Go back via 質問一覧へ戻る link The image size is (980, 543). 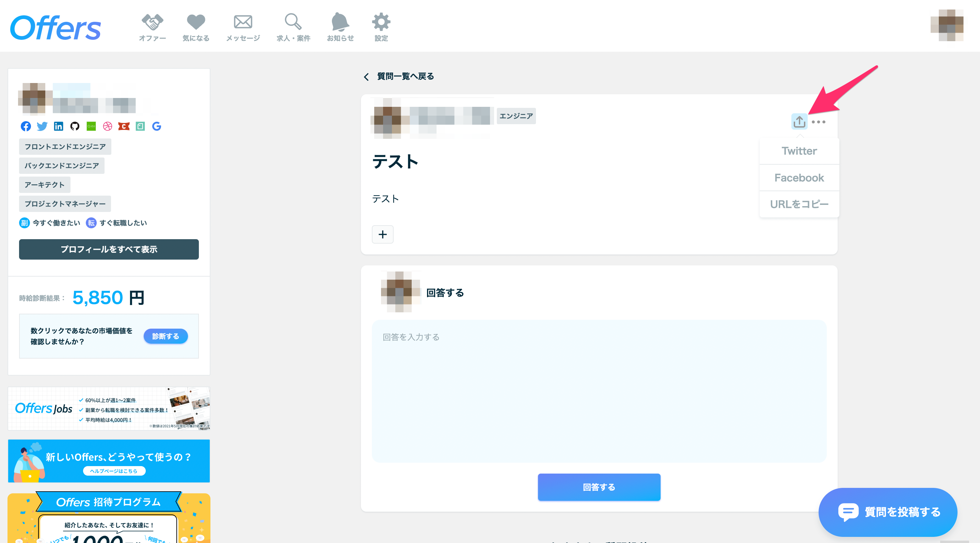pyautogui.click(x=399, y=76)
